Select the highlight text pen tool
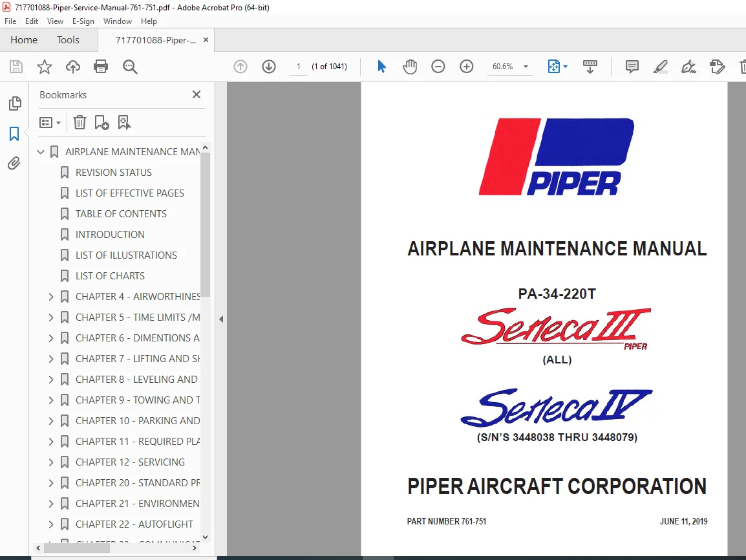This screenshot has height=560, width=746. pyautogui.click(x=661, y=67)
